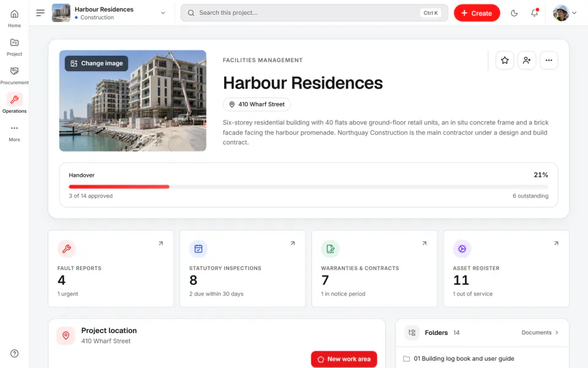Open notifications bell
Screen dimensions: 588x368
click(534, 13)
